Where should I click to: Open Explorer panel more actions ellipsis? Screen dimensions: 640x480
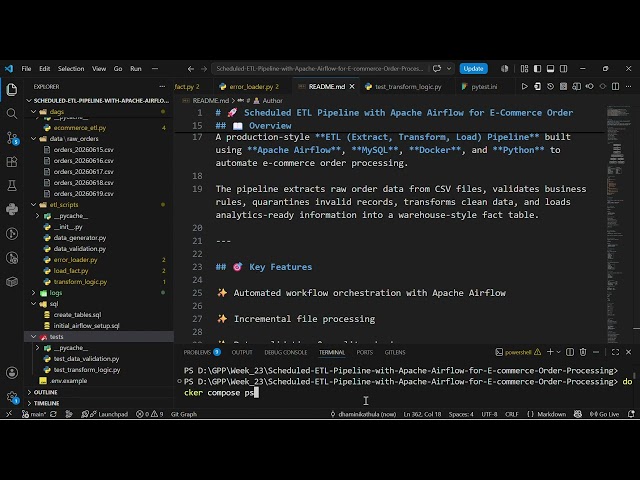pos(162,87)
